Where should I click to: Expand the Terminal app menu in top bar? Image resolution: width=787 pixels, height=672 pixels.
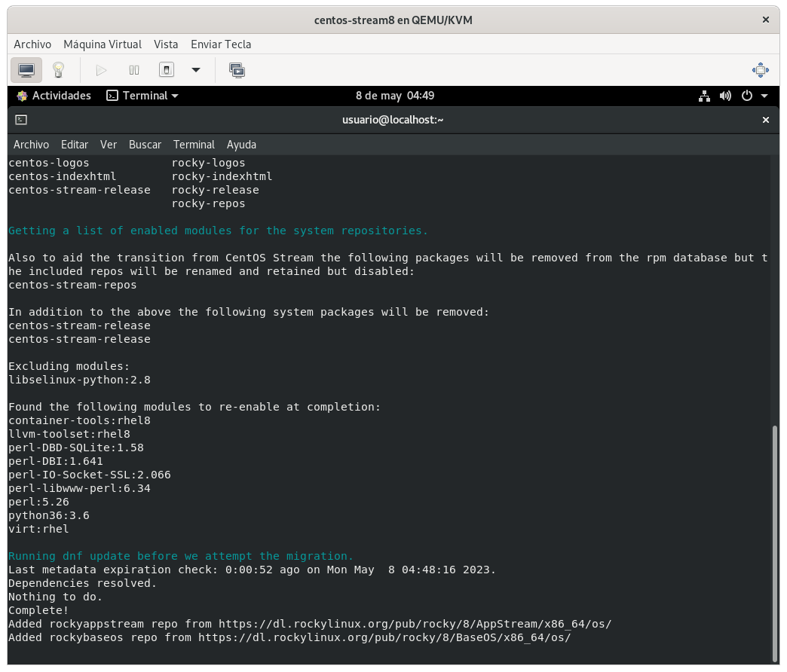[142, 96]
